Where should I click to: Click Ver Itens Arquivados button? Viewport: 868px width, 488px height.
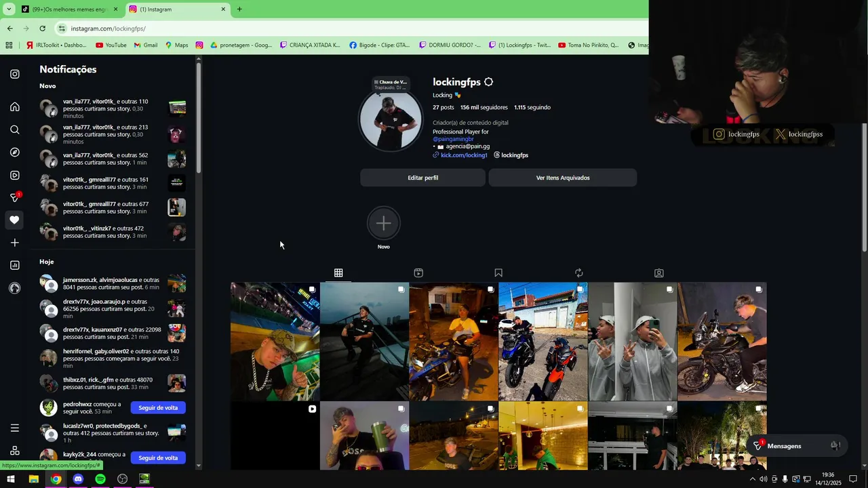coord(563,178)
